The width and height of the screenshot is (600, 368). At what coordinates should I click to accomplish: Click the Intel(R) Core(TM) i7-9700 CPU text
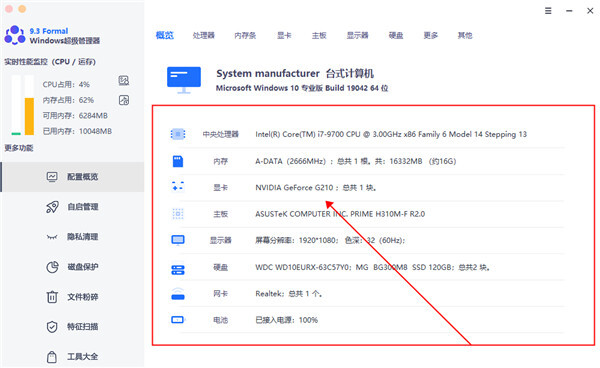coord(391,134)
